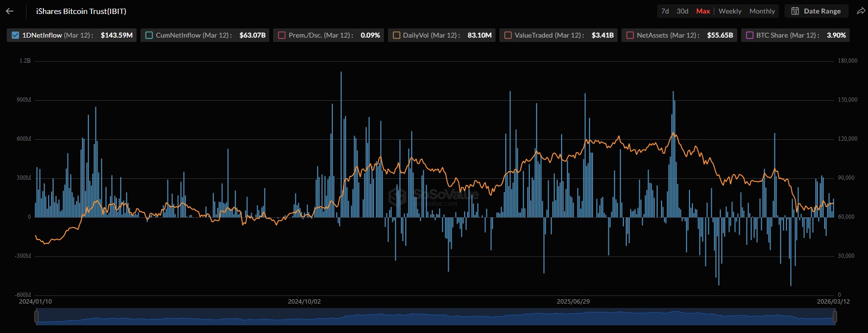Click the iShares Bitcoin Trust(IBIT) title
The image size is (868, 333).
click(81, 11)
